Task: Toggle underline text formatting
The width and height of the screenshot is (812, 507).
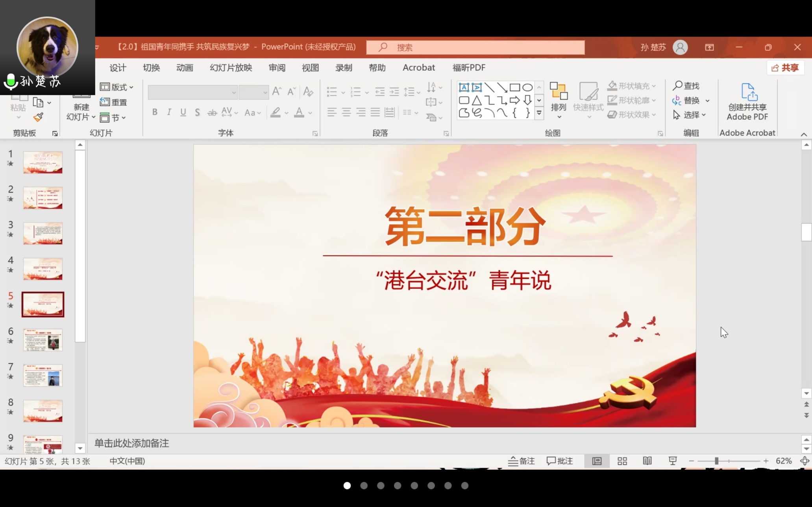Action: pyautogui.click(x=183, y=112)
